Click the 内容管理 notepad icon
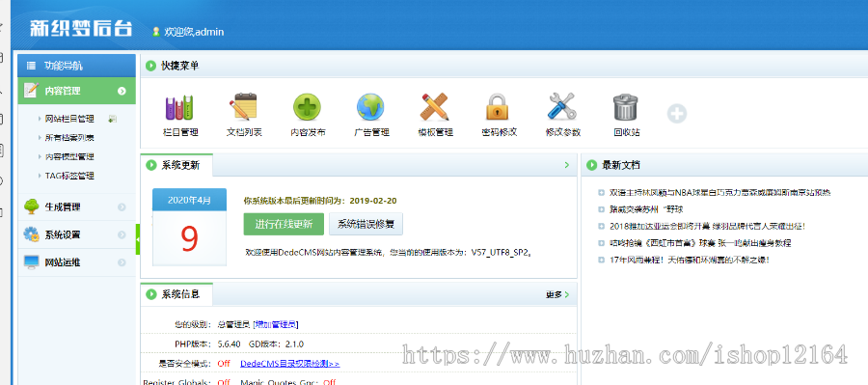The height and width of the screenshot is (385, 868). [x=32, y=91]
